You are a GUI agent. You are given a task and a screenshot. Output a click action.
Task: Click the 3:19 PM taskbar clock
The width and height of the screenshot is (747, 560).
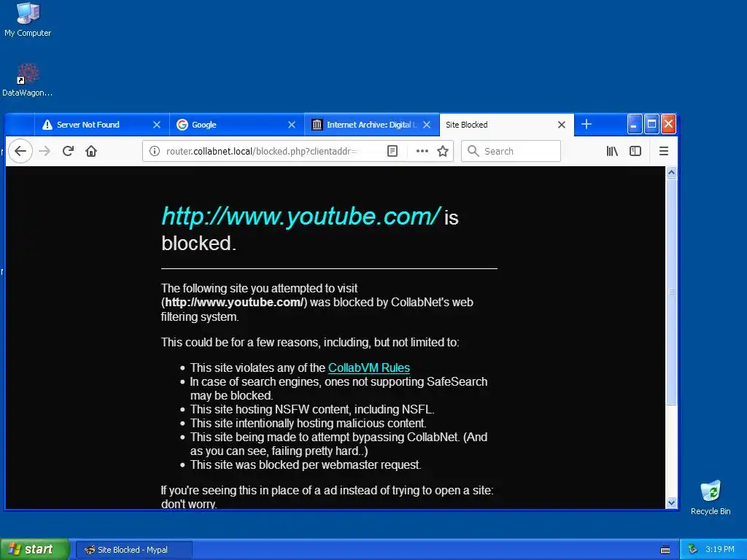720,550
